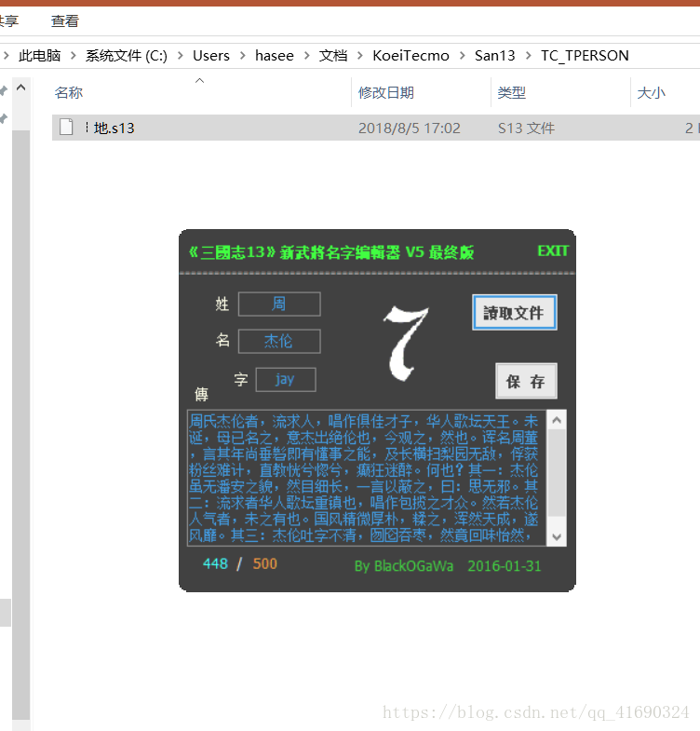Sort by the 类型 column header

pyautogui.click(x=511, y=93)
